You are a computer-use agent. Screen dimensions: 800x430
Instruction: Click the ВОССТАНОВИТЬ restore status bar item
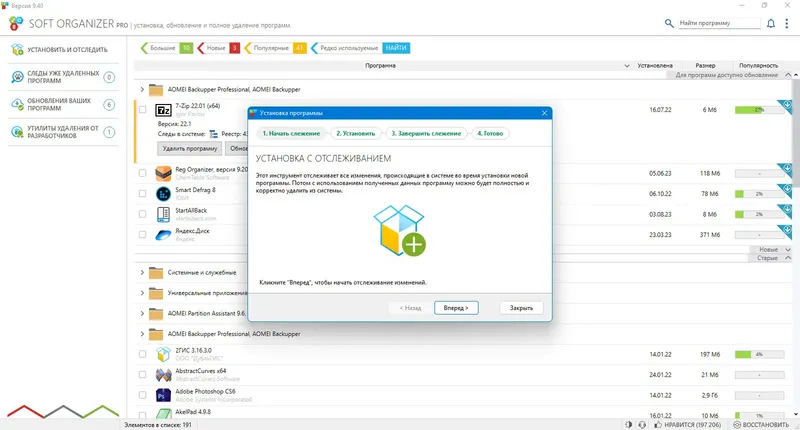tap(761, 424)
